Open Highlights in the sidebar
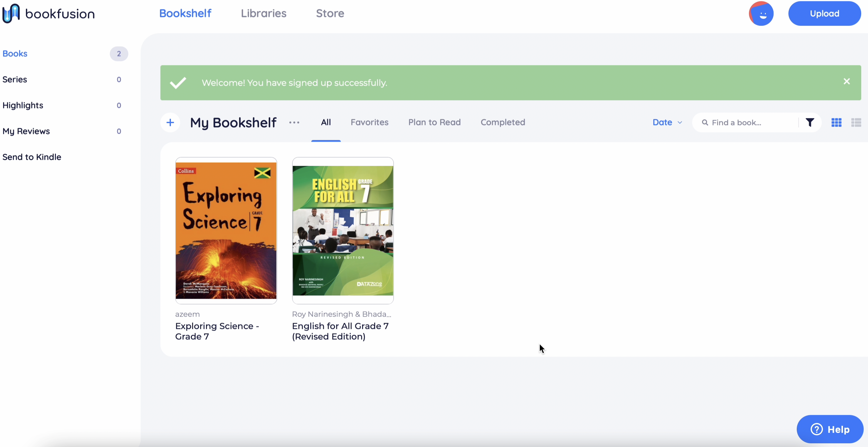The height and width of the screenshot is (447, 868). (x=23, y=105)
